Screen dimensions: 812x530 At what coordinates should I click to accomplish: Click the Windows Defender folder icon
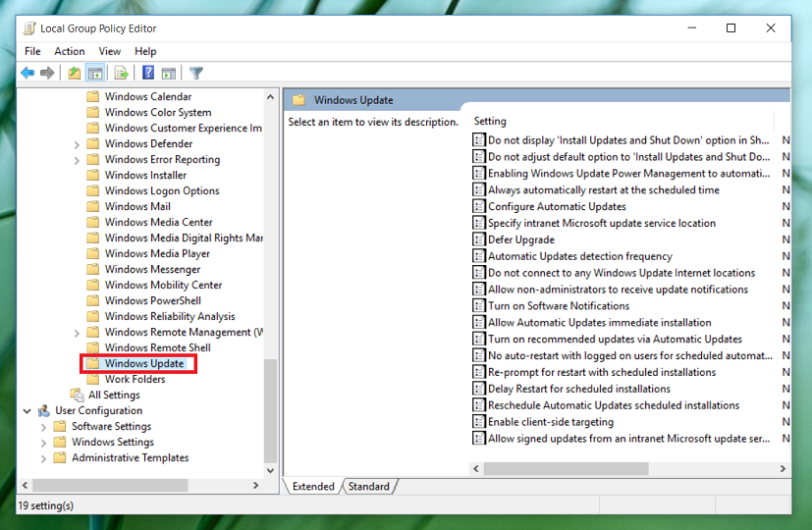point(93,143)
